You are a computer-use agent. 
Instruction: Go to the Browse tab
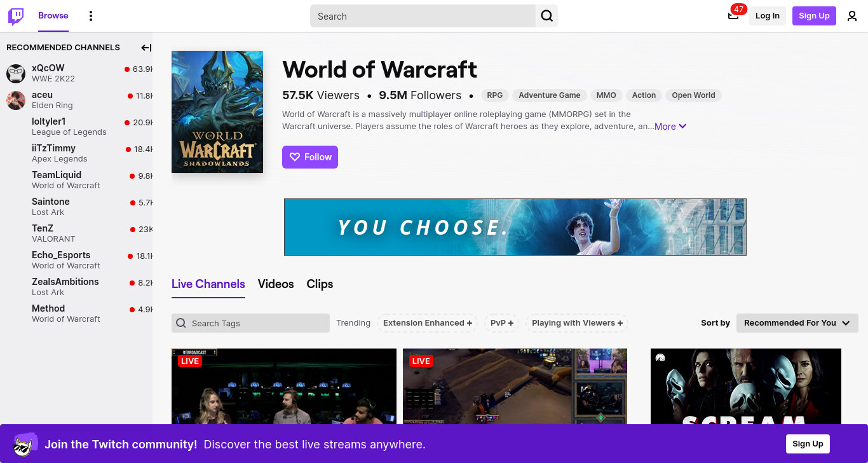tap(53, 16)
